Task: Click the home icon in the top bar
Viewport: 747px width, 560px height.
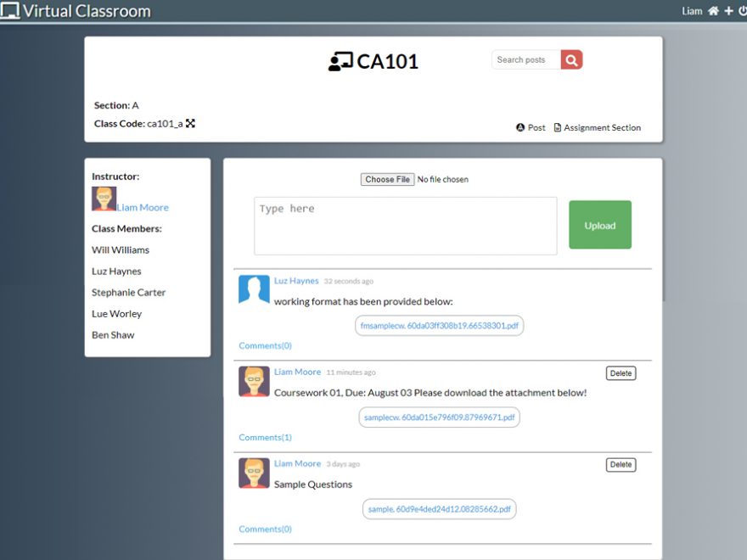Action: (713, 11)
